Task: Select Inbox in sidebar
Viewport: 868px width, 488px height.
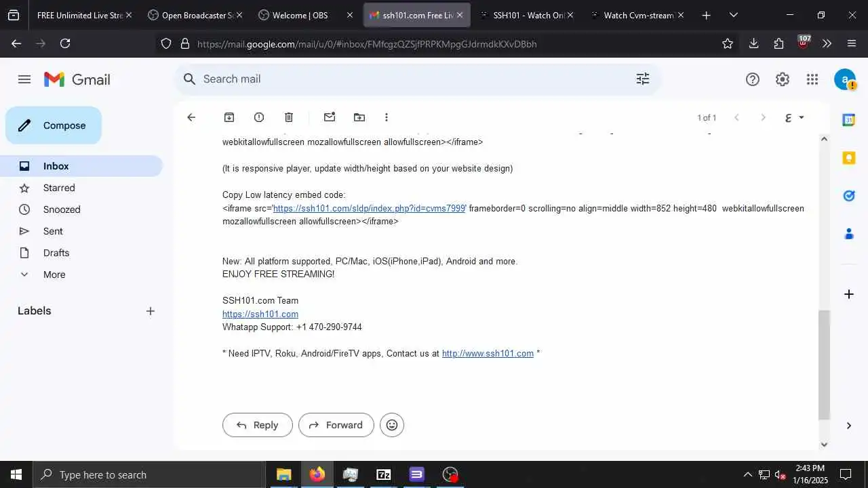Action: coord(81,166)
